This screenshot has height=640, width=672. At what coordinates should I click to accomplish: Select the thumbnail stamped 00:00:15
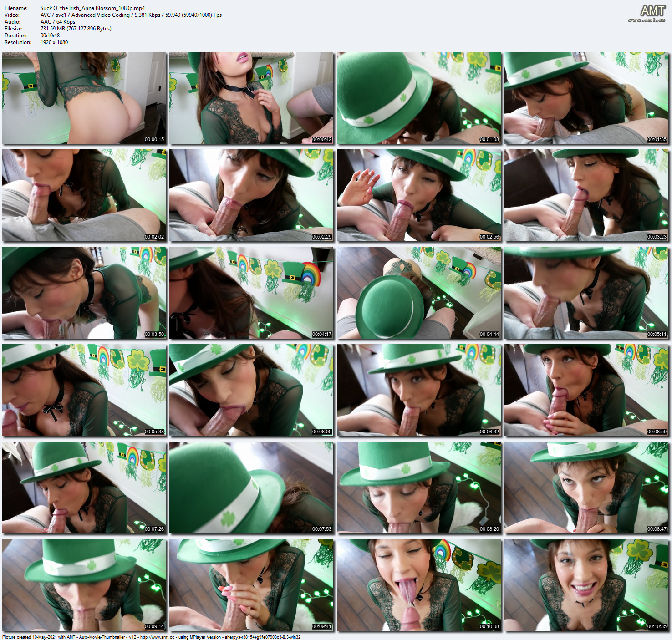click(x=84, y=98)
